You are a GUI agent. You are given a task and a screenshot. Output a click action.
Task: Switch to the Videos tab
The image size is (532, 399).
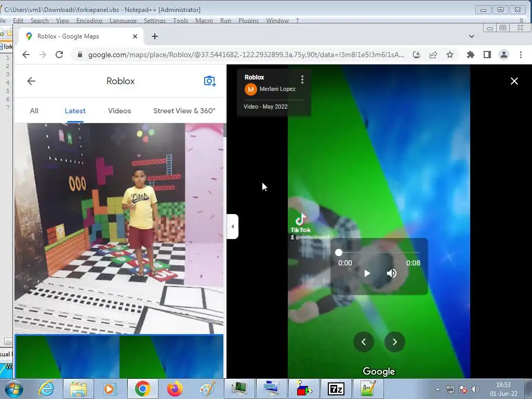(119, 111)
